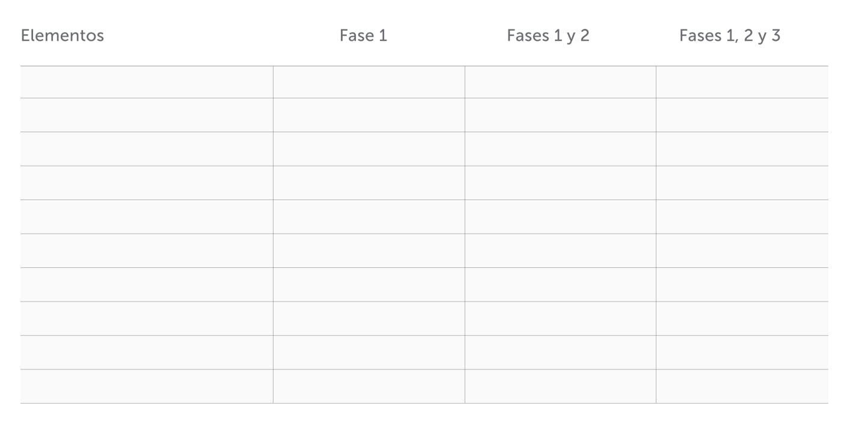Click fifth row cell in Elementos column
868x435 pixels.
coord(147,217)
